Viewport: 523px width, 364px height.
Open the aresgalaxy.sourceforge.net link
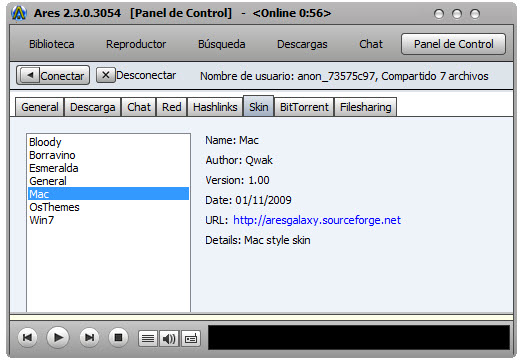tap(317, 220)
